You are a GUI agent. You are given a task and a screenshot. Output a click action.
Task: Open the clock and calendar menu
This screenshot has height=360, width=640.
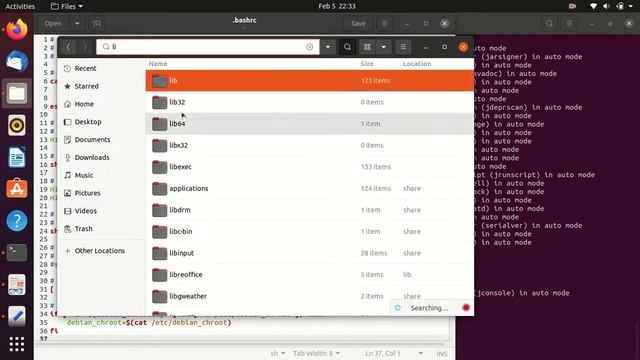[x=337, y=6]
